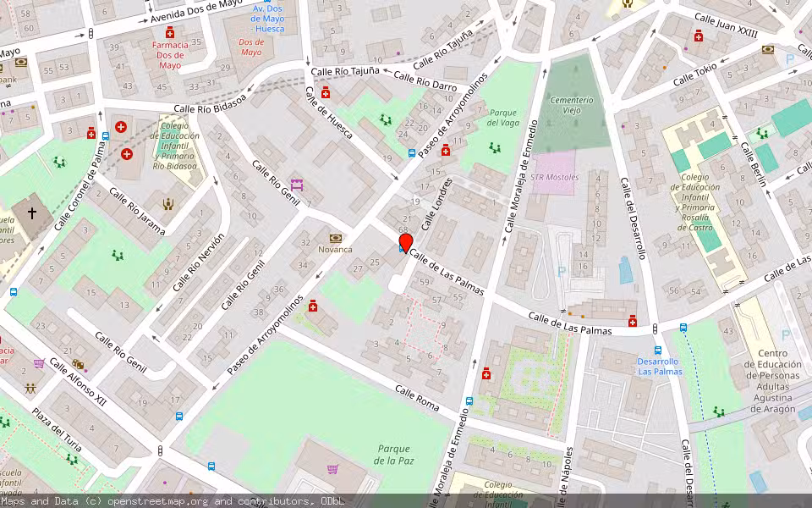
Task: Click the Calle Berlín street label
Action: [753, 164]
